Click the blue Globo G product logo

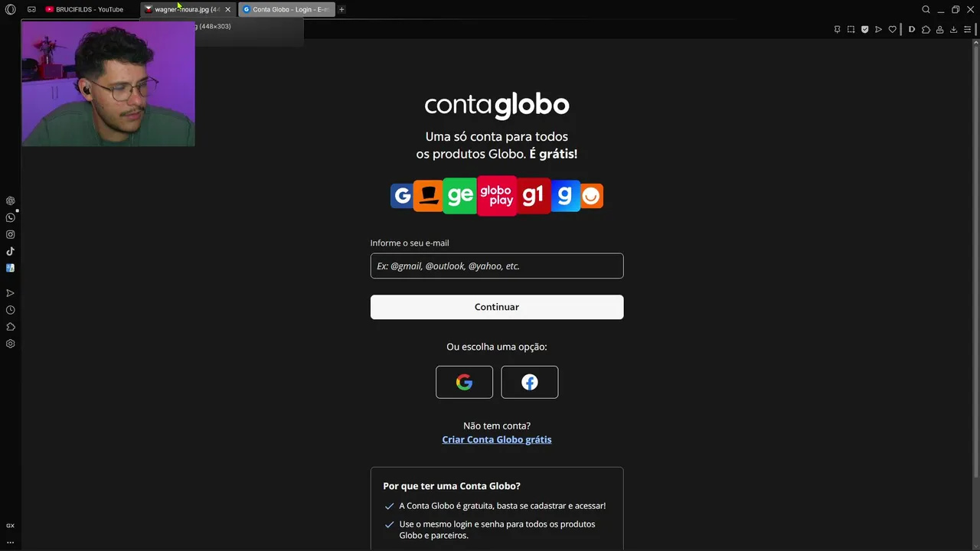pyautogui.click(x=402, y=196)
